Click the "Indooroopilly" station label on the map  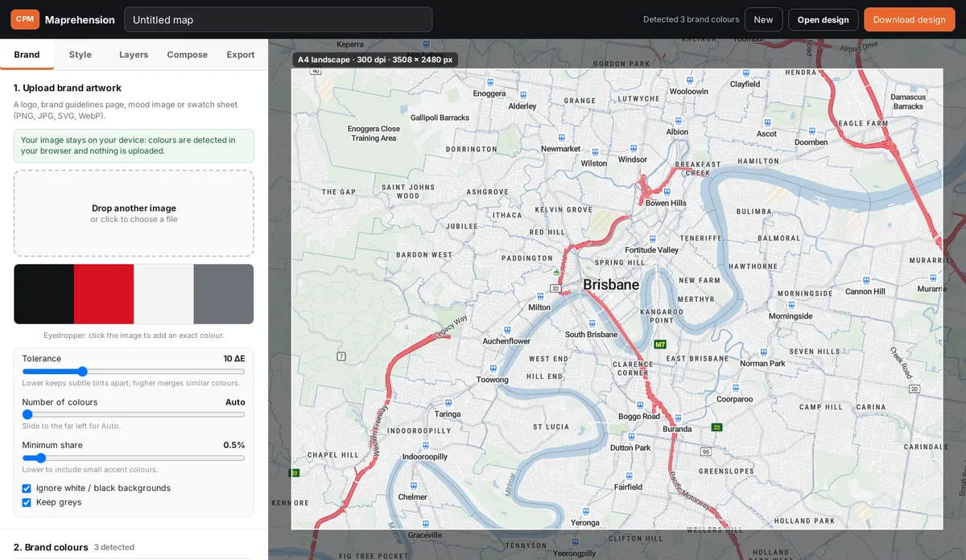(x=424, y=457)
